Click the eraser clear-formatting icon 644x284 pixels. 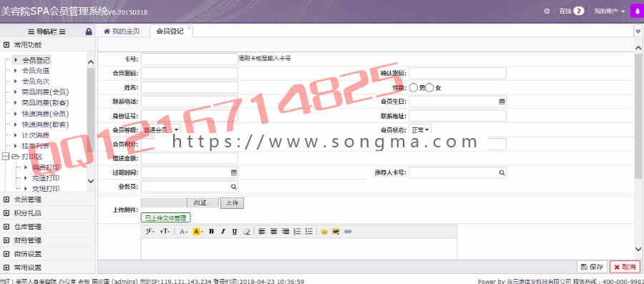pyautogui.click(x=246, y=232)
